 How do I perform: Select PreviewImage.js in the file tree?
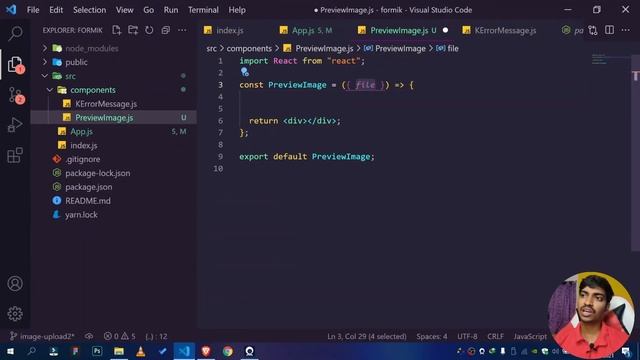pos(113,118)
